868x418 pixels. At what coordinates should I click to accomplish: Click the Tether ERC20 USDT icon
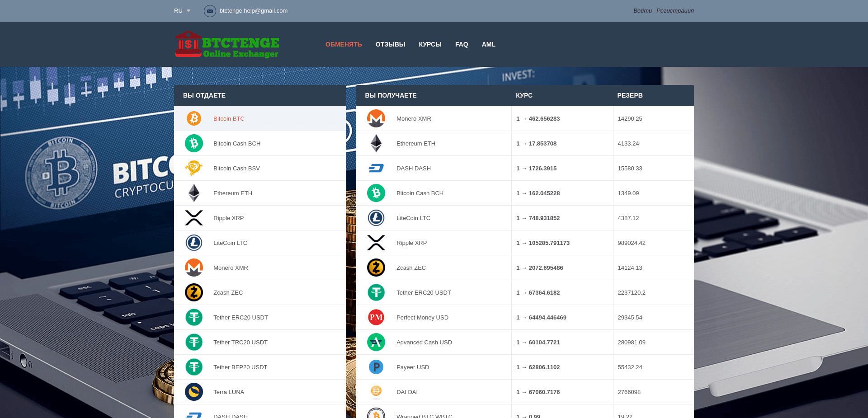(376, 292)
